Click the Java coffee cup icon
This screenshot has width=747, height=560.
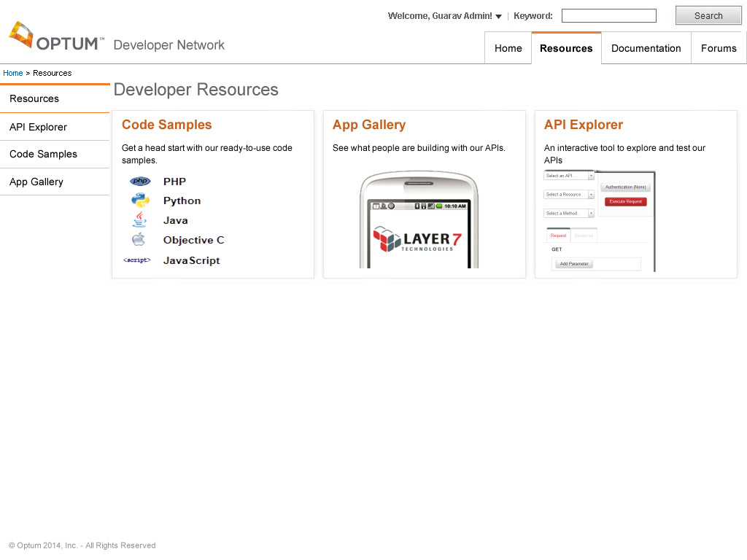pos(139,219)
